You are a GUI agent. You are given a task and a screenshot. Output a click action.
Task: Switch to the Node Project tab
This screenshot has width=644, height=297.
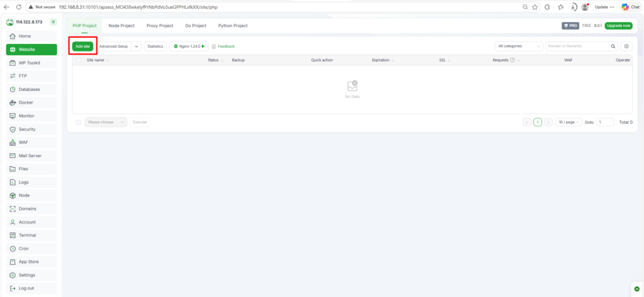[121, 26]
